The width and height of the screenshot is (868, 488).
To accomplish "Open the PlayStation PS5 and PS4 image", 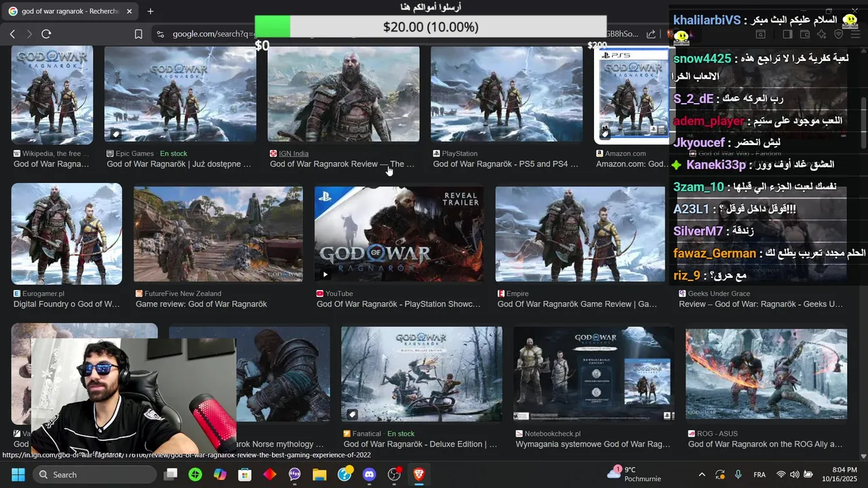I will pos(507,94).
